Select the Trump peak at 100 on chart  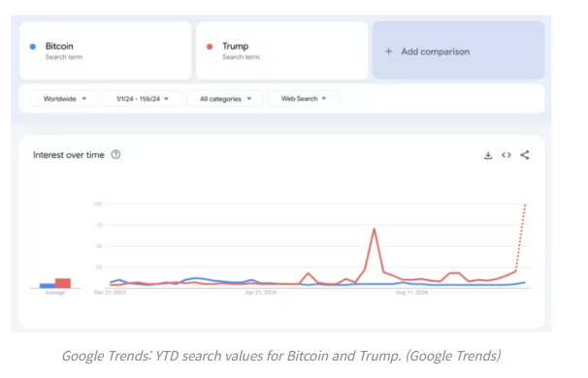point(525,205)
